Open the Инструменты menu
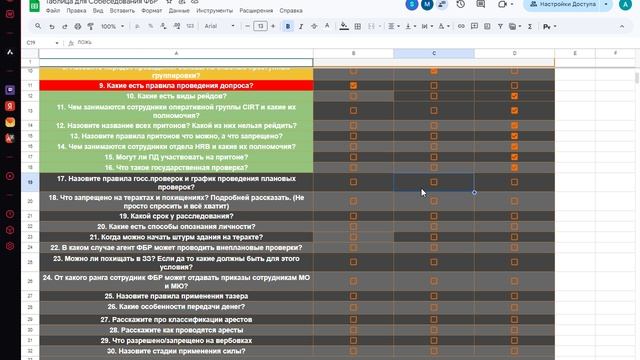640x360 pixels. coord(214,11)
